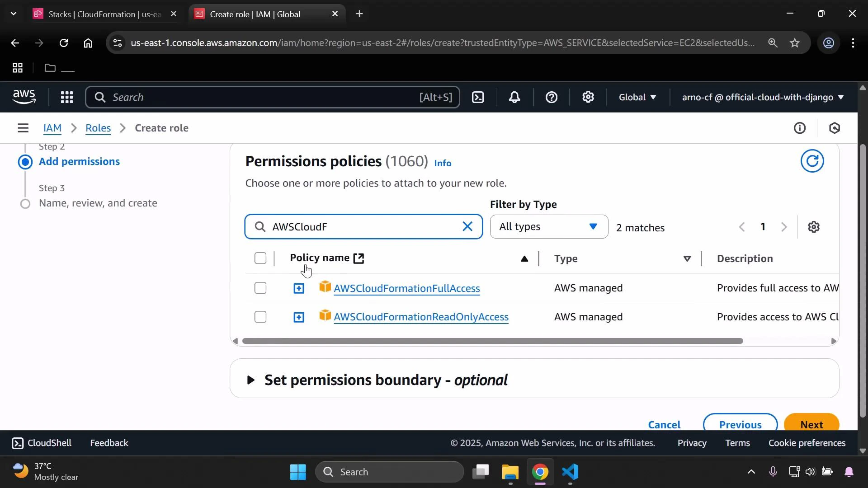Select all policies with the header checkbox
This screenshot has height=488, width=868.
click(260, 258)
